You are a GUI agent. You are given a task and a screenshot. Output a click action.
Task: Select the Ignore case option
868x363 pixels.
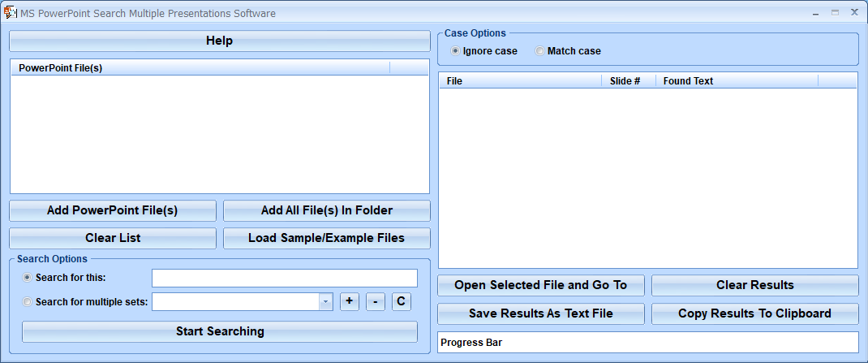pos(484,51)
